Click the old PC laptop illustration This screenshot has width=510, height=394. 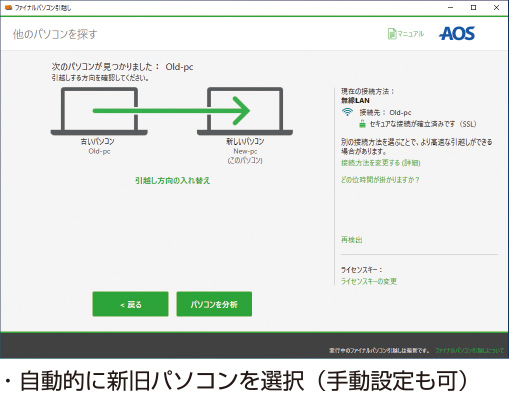tap(99, 111)
